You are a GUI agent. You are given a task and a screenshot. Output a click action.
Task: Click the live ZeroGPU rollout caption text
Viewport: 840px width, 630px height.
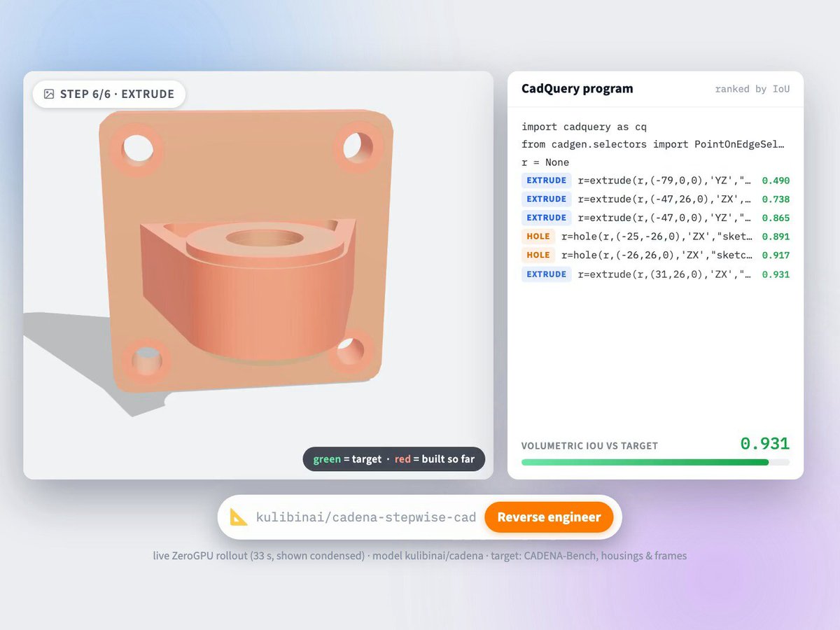pos(420,556)
